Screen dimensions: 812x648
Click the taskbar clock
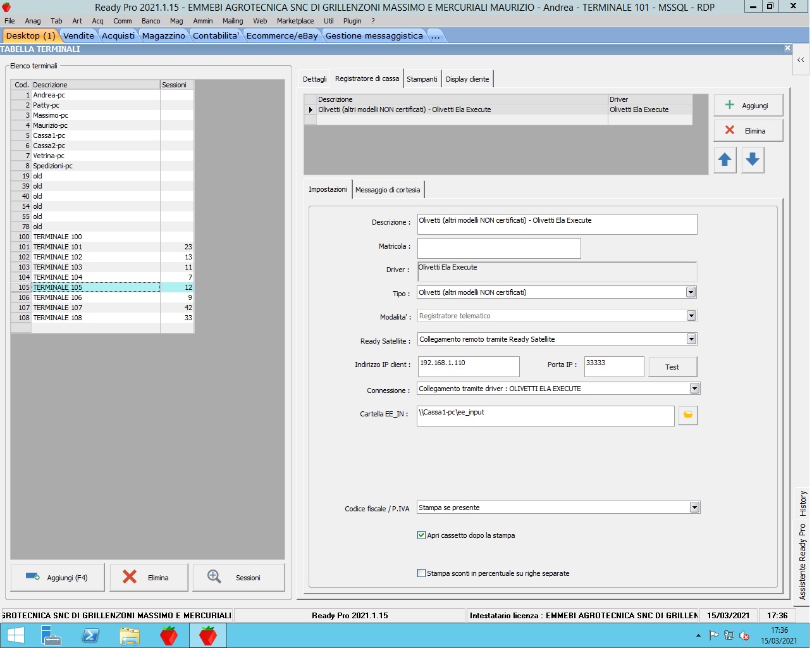pyautogui.click(x=779, y=635)
